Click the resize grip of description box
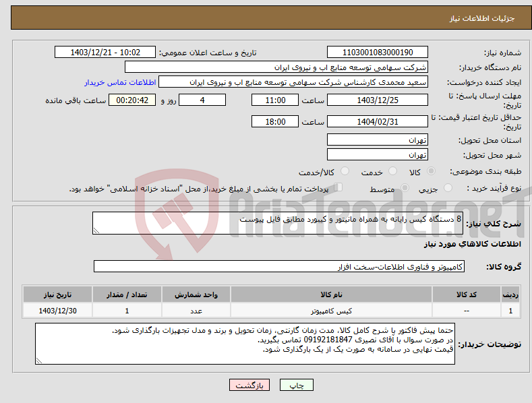532x403 pixels. click(96, 231)
